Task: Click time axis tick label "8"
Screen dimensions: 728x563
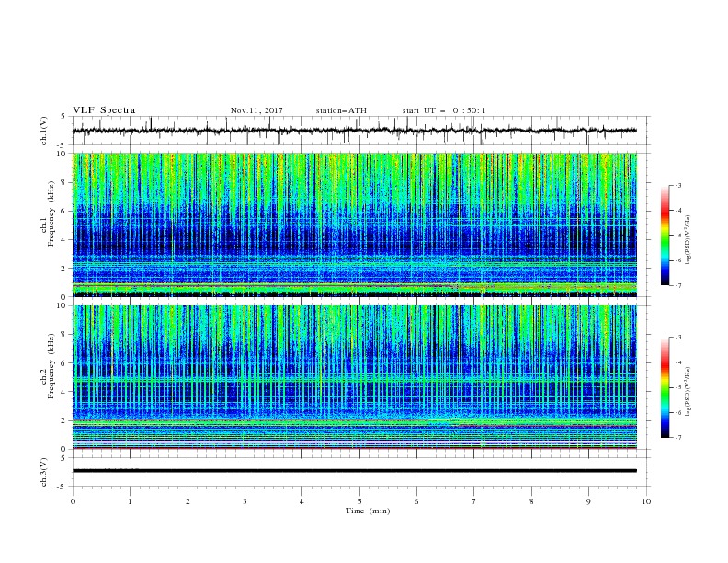Action: [x=531, y=501]
